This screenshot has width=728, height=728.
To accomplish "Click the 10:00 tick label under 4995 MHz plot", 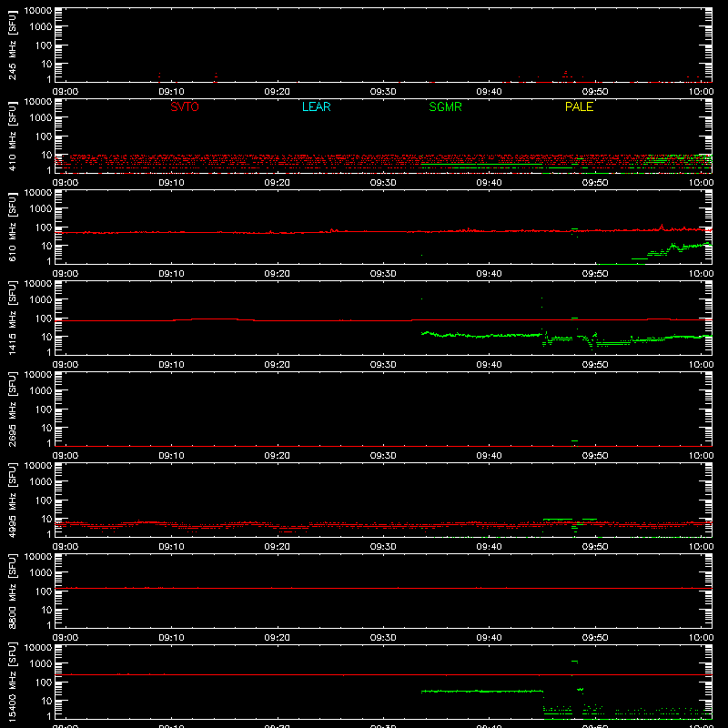I will pos(701,547).
